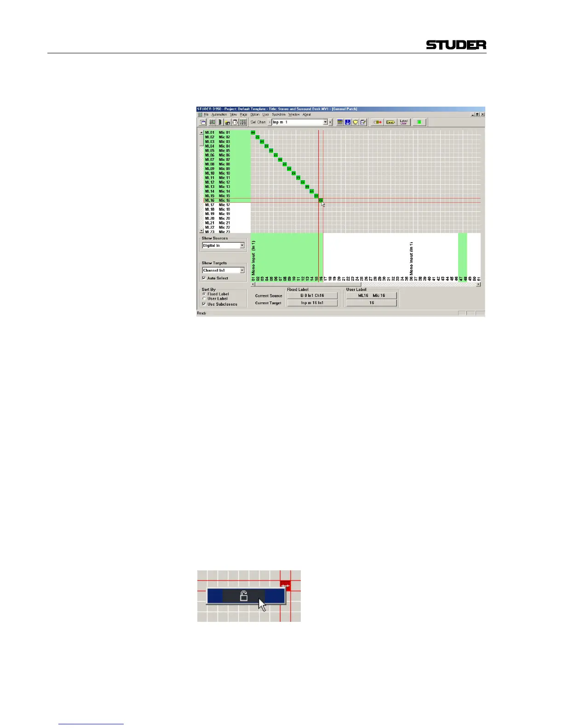
Task: Open the About menu
Action: (x=306, y=114)
